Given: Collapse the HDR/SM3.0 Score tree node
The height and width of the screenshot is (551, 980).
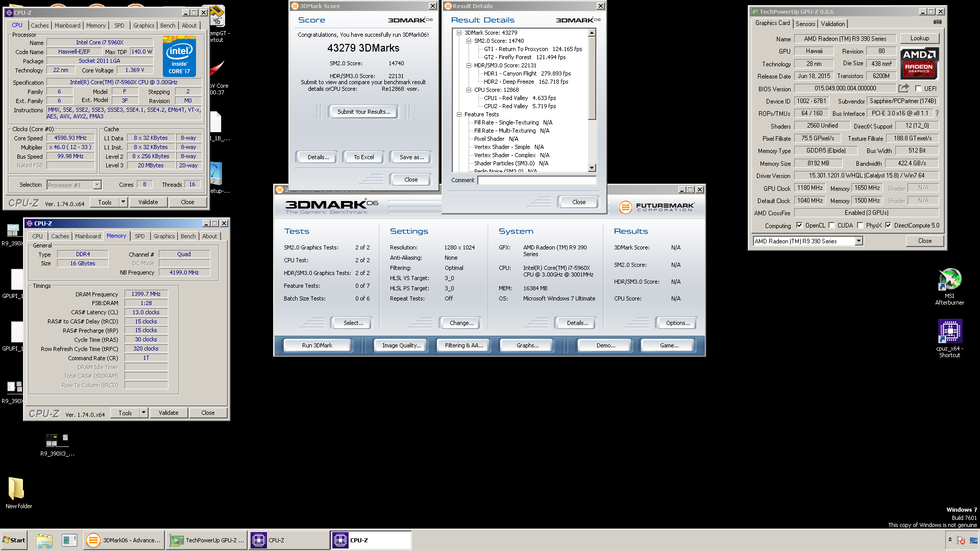Looking at the screenshot, I should tap(469, 65).
